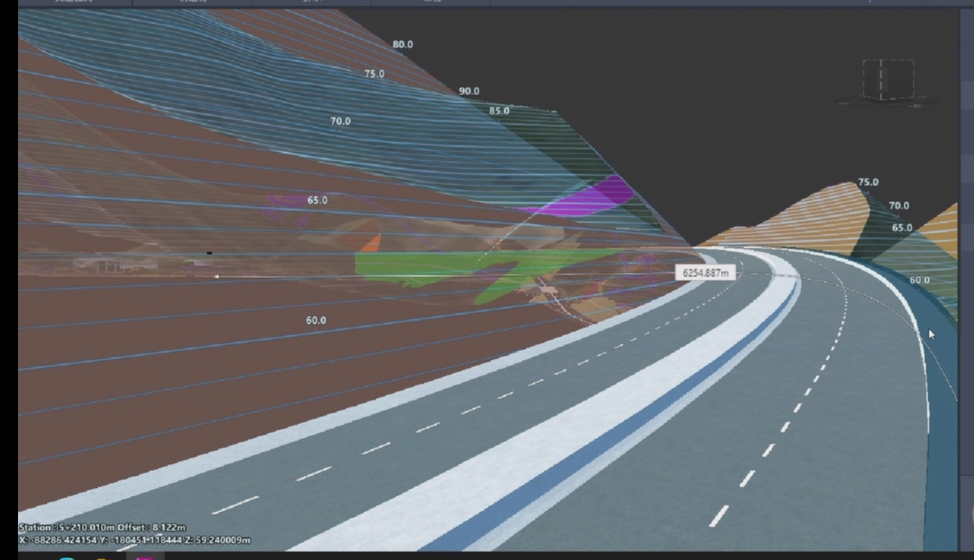Select the small orange triangular area
Viewport: 974px width, 560px height.
(372, 242)
